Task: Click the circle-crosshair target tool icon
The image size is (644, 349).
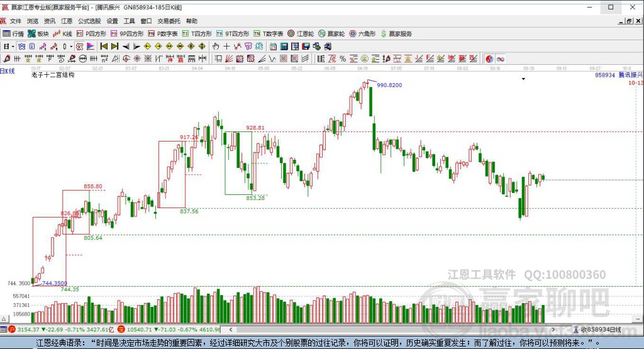Action: point(126,58)
